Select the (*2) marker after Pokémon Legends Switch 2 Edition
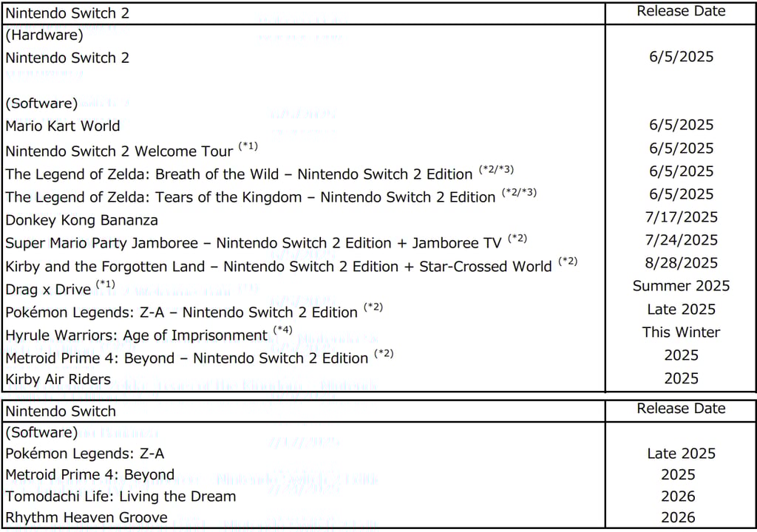Screen dimensions: 757x532 (373, 307)
